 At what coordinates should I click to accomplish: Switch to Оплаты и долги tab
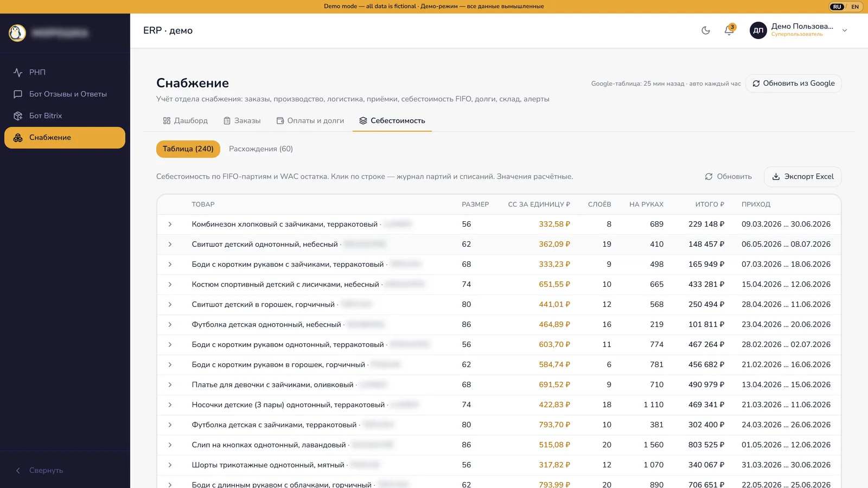click(x=310, y=120)
